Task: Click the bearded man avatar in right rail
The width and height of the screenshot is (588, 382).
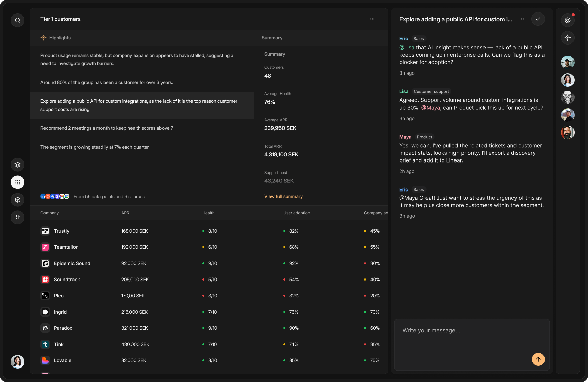Action: pos(568,133)
